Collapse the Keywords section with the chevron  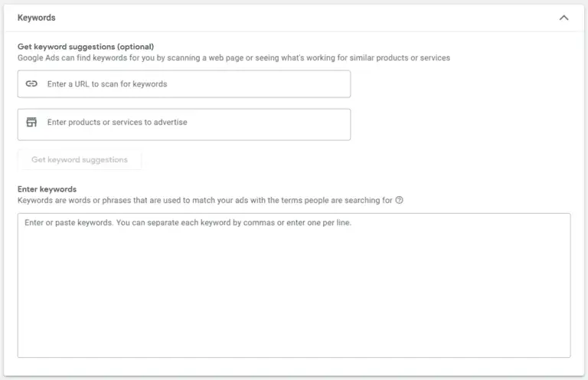point(563,18)
